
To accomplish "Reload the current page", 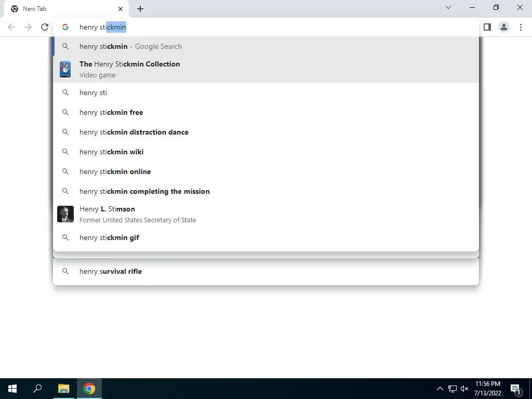I will click(45, 27).
